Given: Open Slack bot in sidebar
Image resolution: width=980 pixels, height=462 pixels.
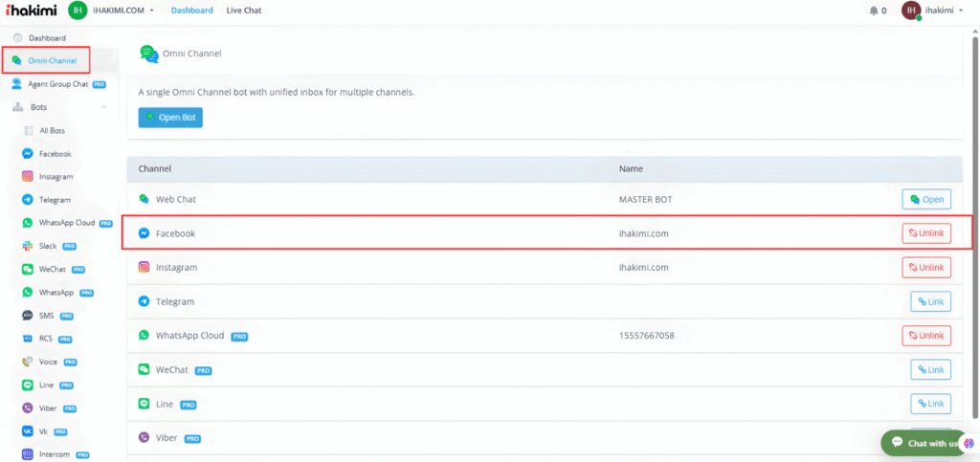Looking at the screenshot, I should pyautogui.click(x=50, y=246).
